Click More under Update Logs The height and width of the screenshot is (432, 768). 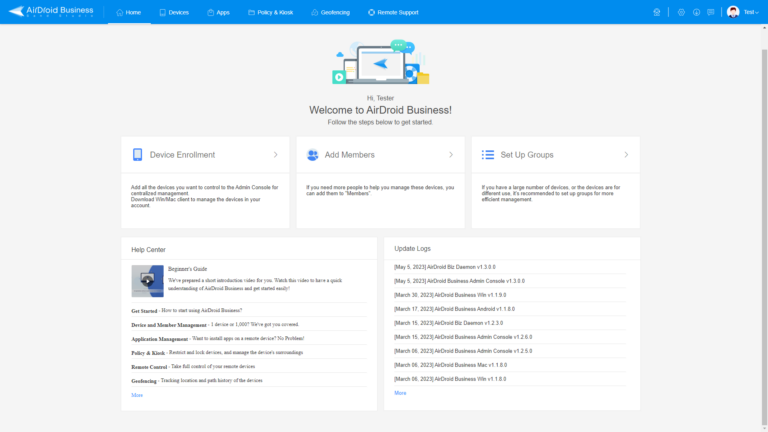pos(400,393)
